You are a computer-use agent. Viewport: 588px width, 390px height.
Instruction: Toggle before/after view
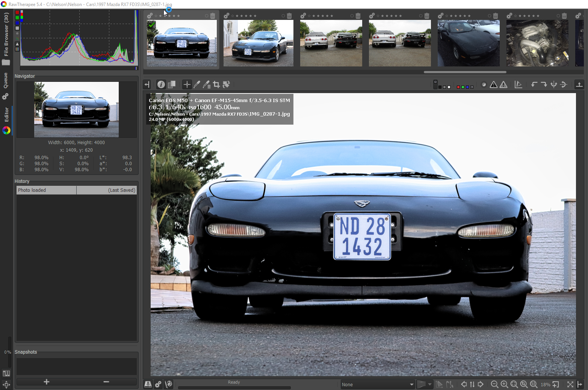coord(172,84)
